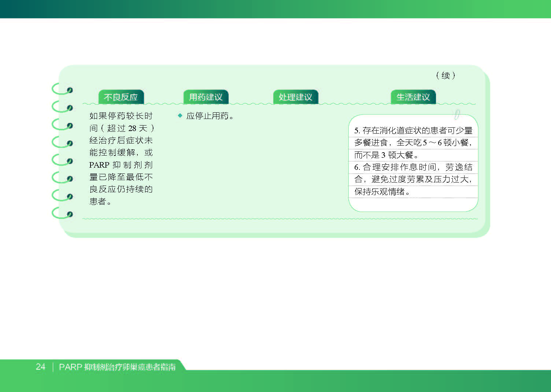Click the 保持乐观情绪 line in the note

pyautogui.click(x=382, y=191)
